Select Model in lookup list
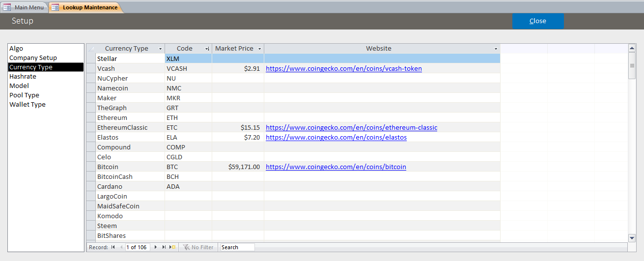 tap(46, 86)
